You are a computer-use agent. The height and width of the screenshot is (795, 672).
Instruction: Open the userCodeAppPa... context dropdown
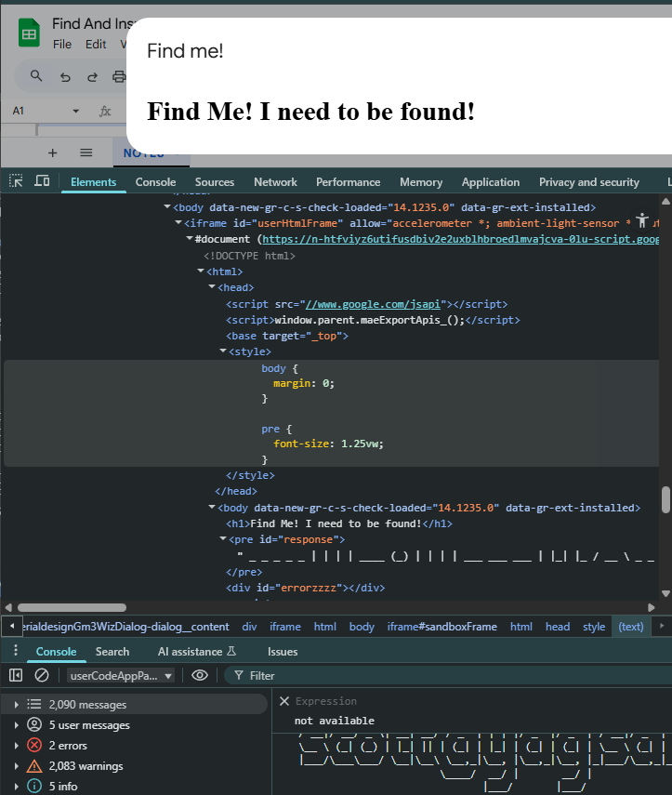[121, 676]
